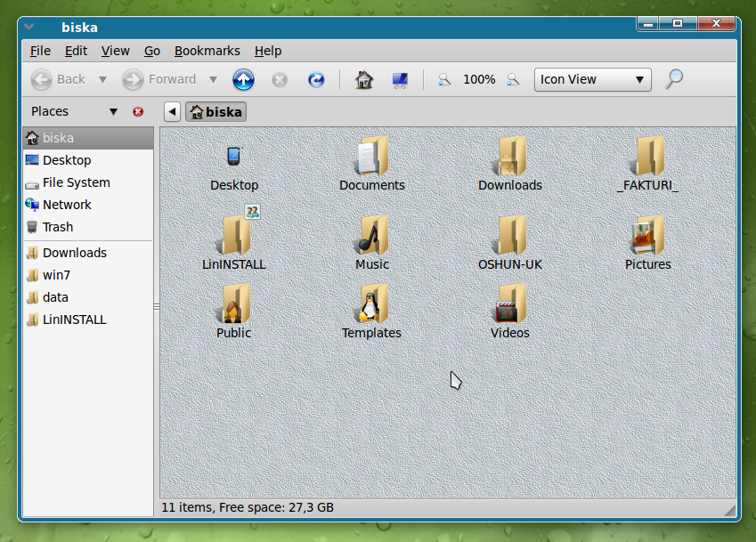The width and height of the screenshot is (756, 542).
Task: Select biska home in Places sidebar
Action: (x=88, y=138)
